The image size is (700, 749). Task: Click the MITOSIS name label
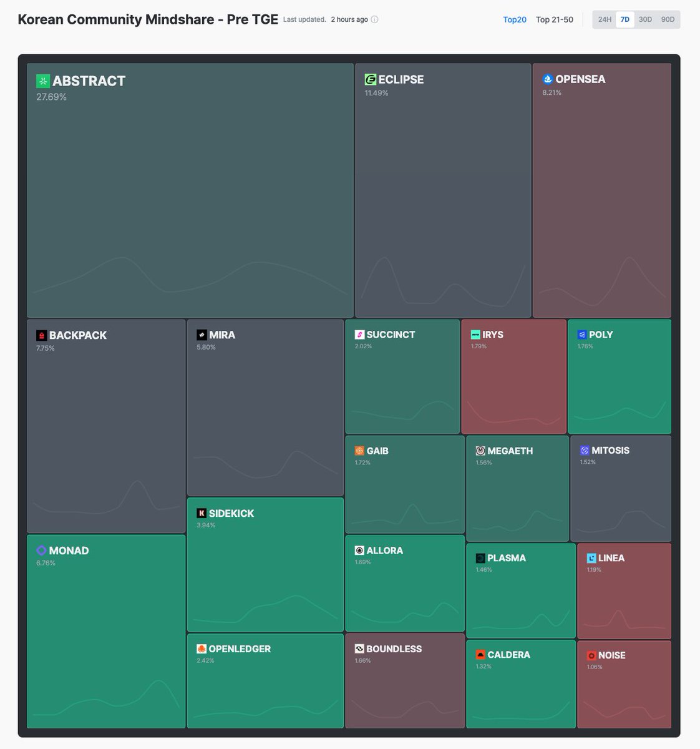pyautogui.click(x=611, y=450)
